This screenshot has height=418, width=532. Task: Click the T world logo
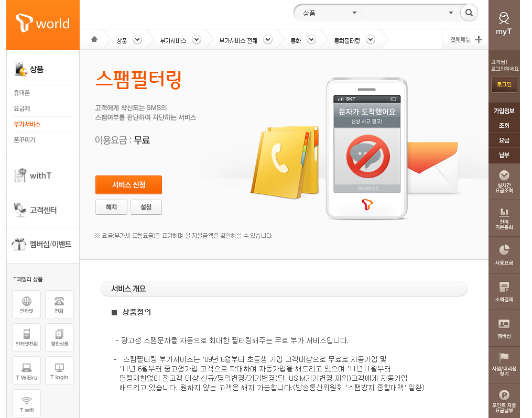click(43, 24)
